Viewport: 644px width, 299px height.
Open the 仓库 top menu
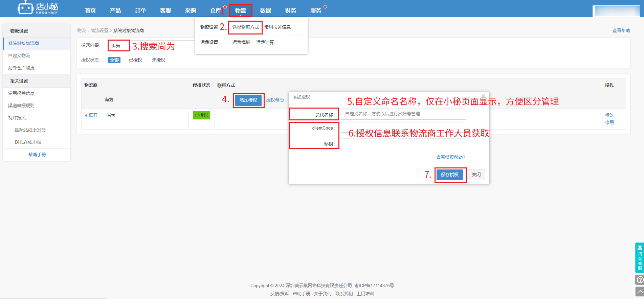[x=216, y=10]
